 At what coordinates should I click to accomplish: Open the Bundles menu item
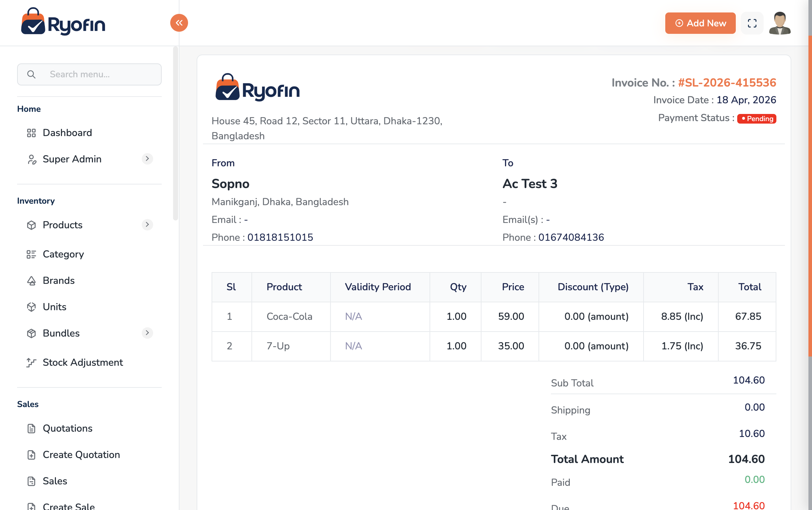point(89,333)
